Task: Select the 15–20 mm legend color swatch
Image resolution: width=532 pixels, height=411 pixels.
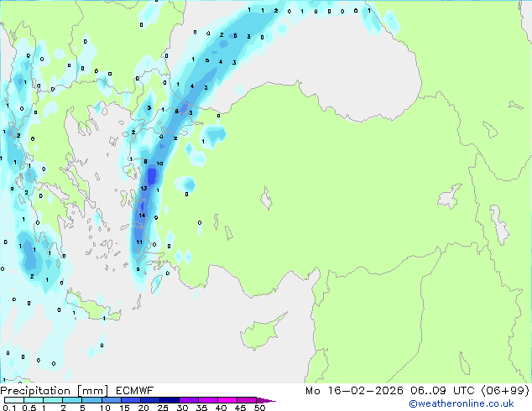Action: point(130,400)
